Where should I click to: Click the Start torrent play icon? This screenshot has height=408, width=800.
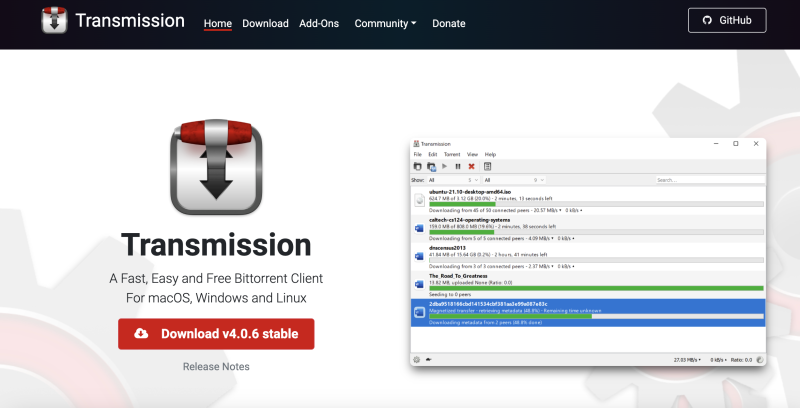[445, 166]
